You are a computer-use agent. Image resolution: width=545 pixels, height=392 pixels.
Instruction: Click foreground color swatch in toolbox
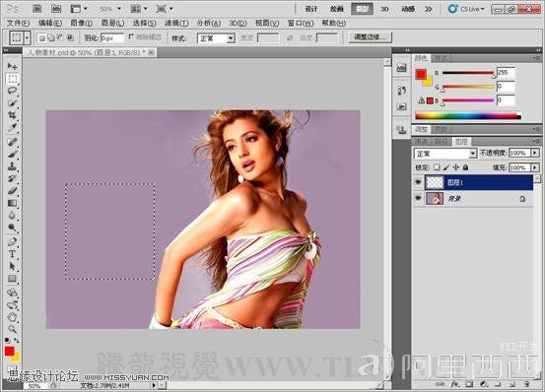10,351
